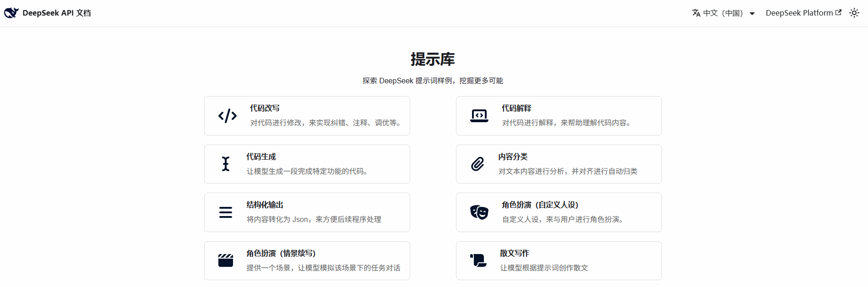Click the language dropdown caret arrow

click(752, 14)
